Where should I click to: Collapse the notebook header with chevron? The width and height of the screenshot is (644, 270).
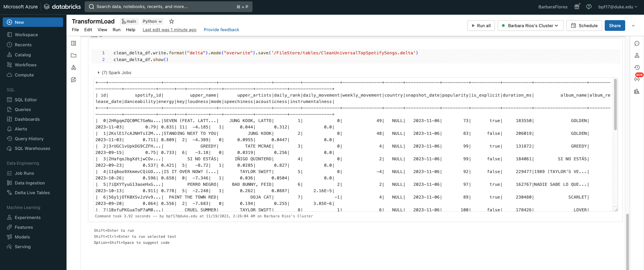tap(633, 25)
